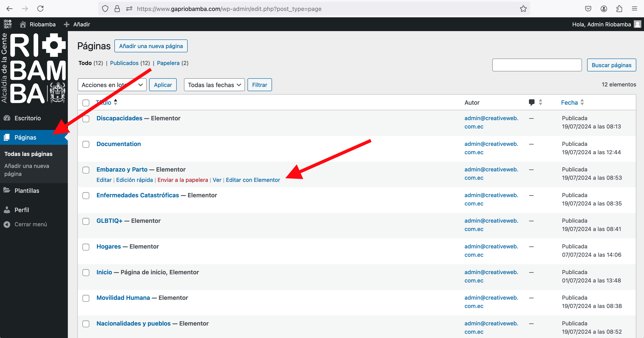Click the Editar con Elementor link
Image resolution: width=644 pixels, height=338 pixels.
pos(253,180)
